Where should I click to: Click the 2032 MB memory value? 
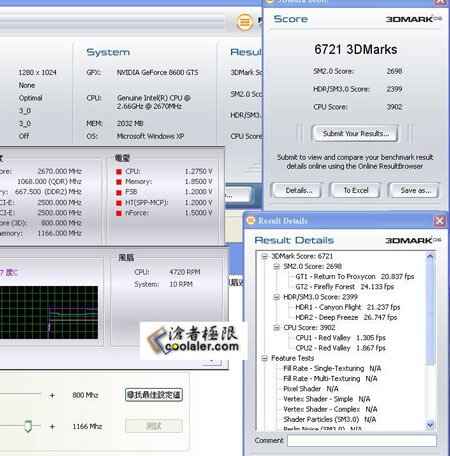[130, 123]
